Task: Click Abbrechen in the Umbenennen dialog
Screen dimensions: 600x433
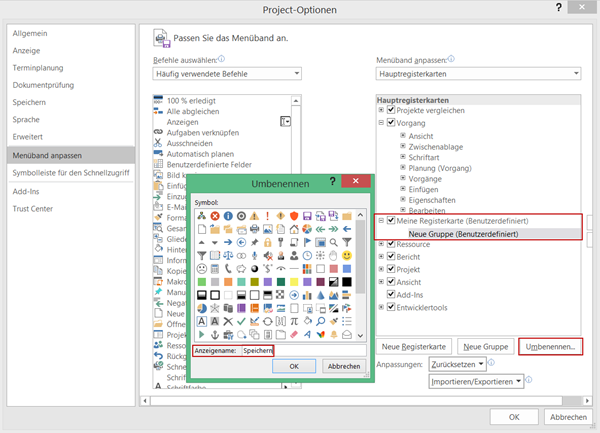Action: [342, 366]
